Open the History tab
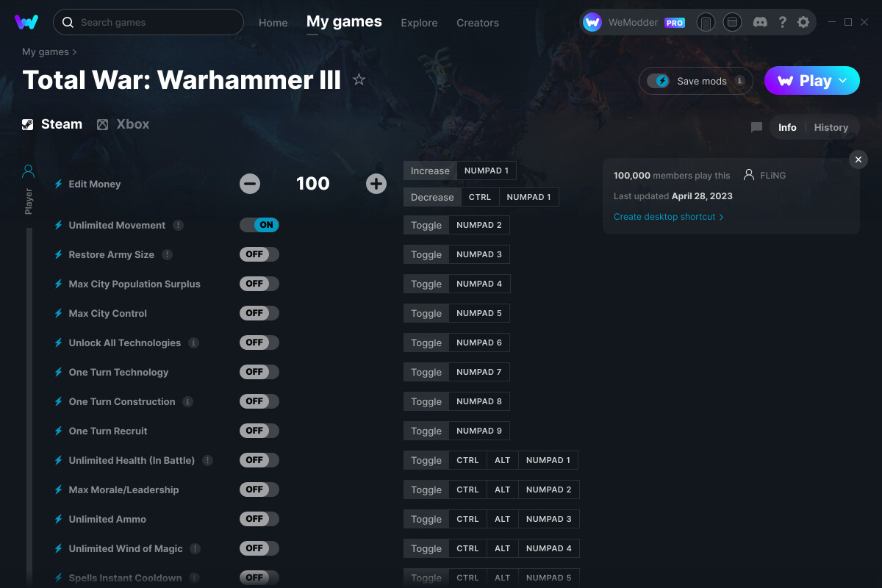 pyautogui.click(x=831, y=127)
